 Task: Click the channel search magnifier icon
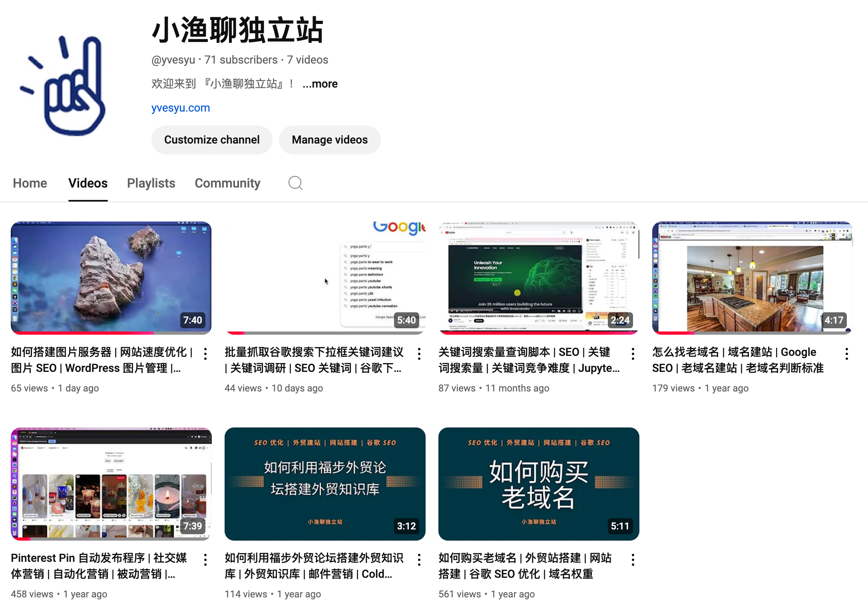pyautogui.click(x=295, y=183)
